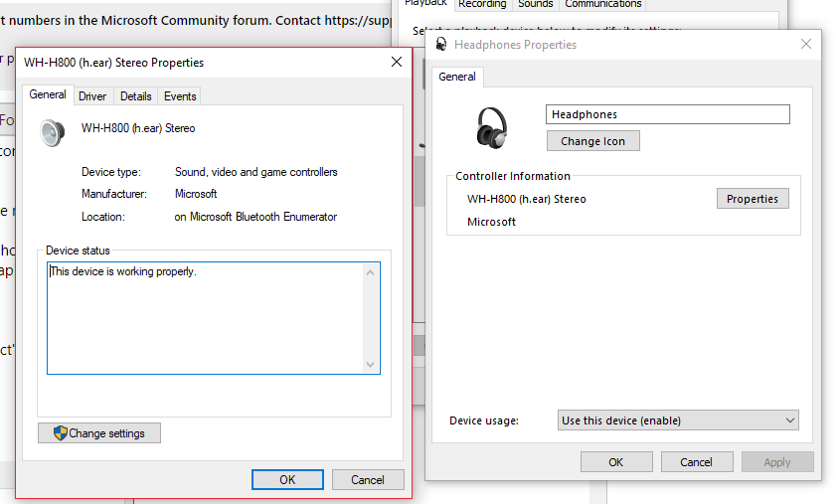Click the 'Device status' group label
Image resolution: width=840 pixels, height=504 pixels.
pos(78,251)
